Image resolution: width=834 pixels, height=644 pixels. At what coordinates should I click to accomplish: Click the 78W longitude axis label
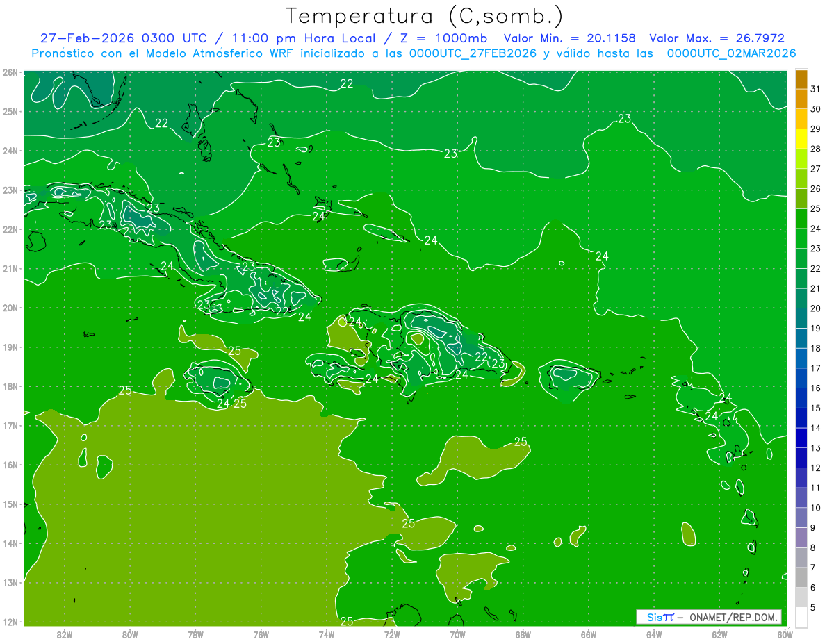(195, 634)
